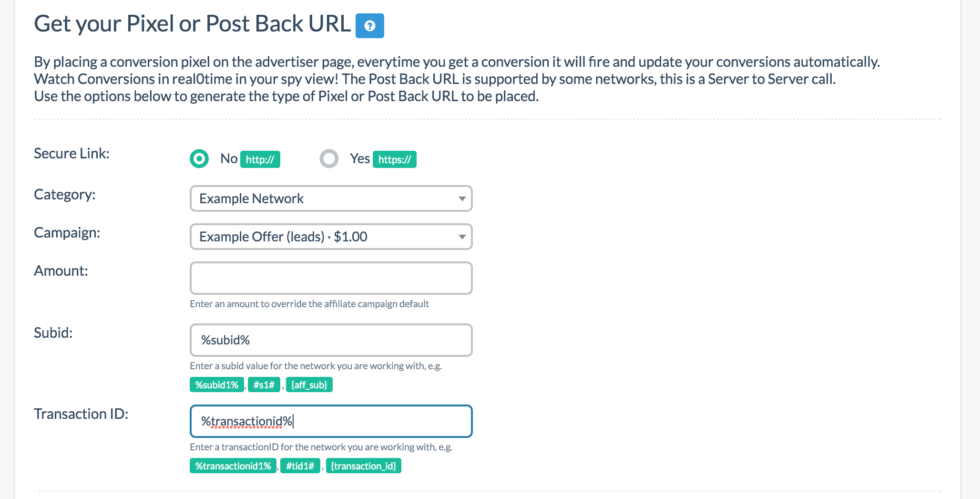Click the Campaign dropdown arrow
Screen dimensions: 980x499
click(x=461, y=237)
